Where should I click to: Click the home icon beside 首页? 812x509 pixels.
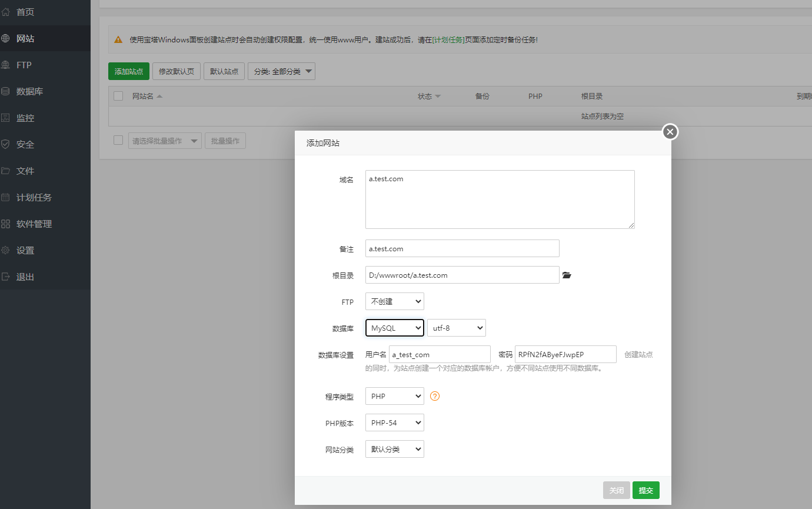(5, 12)
